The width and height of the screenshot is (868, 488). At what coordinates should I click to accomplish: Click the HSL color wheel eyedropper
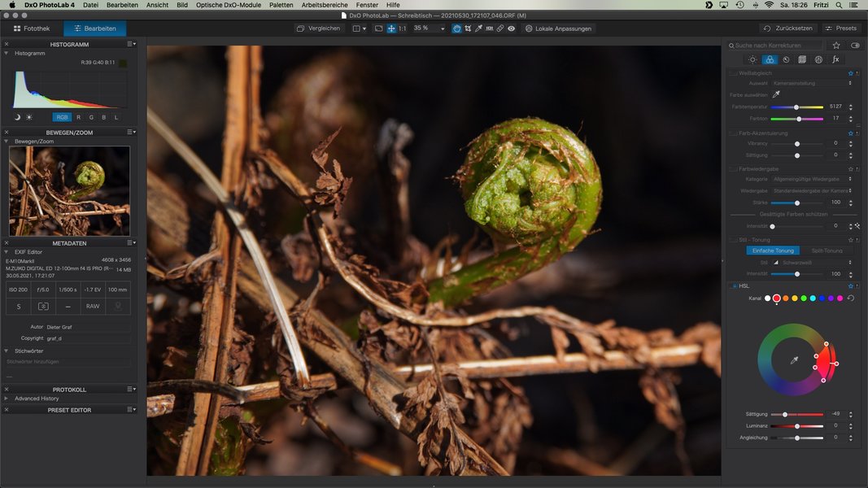click(x=794, y=360)
